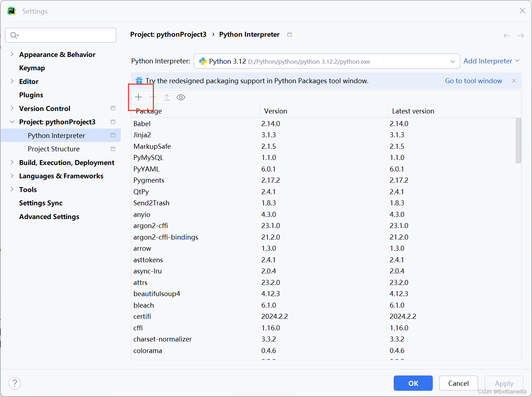Select the async-lru package row
The image size is (532, 397).
pyautogui.click(x=323, y=271)
